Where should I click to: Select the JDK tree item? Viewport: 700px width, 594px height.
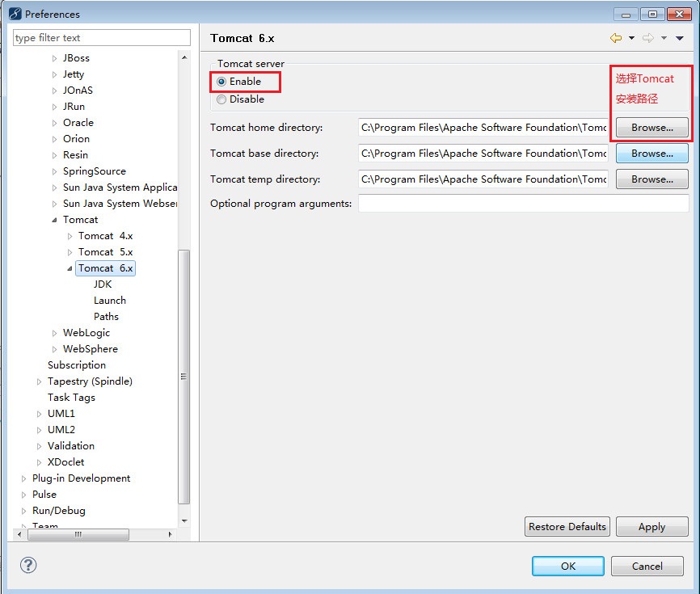click(103, 284)
